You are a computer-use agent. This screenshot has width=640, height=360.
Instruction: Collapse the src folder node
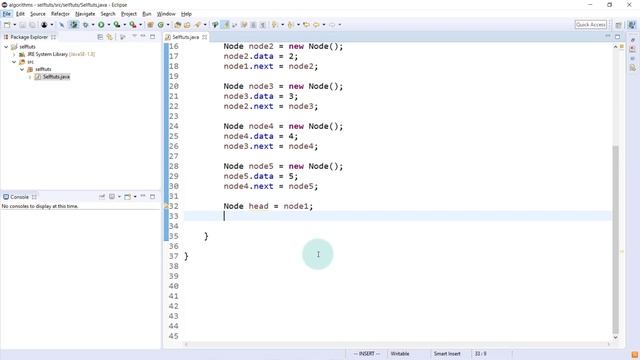pyautogui.click(x=14, y=62)
